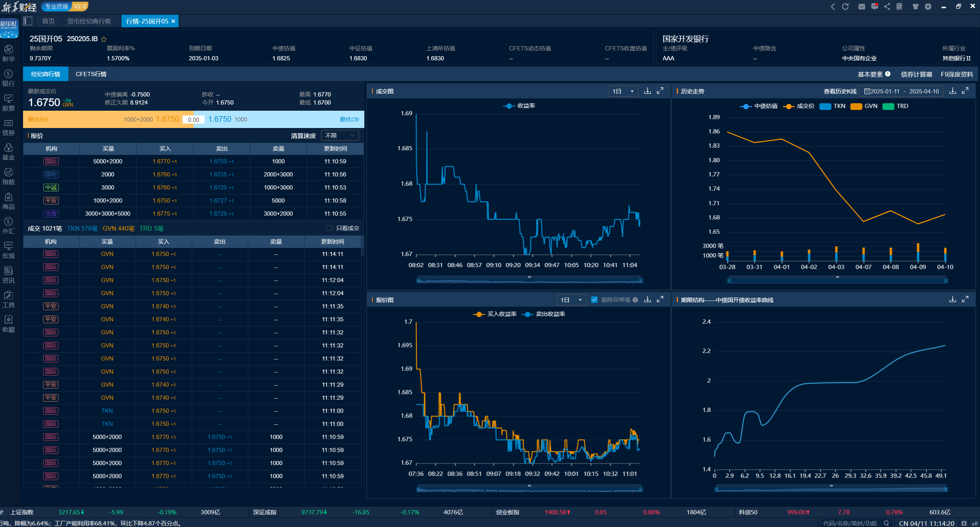Enable the 只看成交 checkbox
Image resolution: width=980 pixels, height=527 pixels.
coord(329,228)
